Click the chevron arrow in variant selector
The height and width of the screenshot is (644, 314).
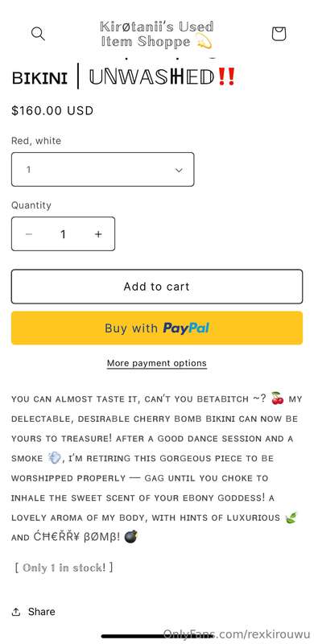click(179, 170)
